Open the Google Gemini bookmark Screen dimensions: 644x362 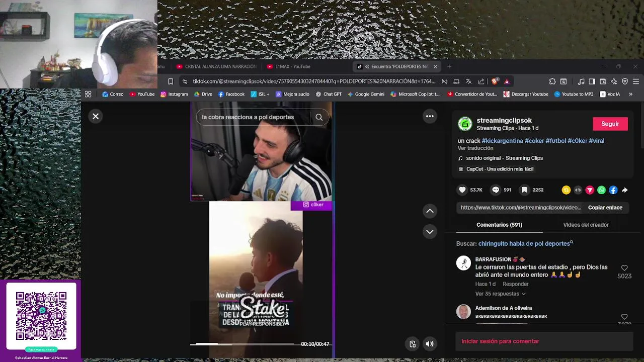(x=366, y=94)
